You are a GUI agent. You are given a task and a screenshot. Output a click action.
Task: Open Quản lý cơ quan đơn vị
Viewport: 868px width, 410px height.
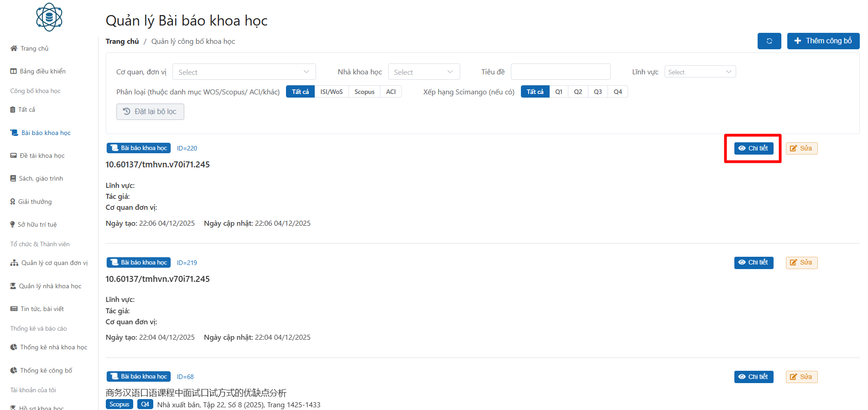coord(54,263)
